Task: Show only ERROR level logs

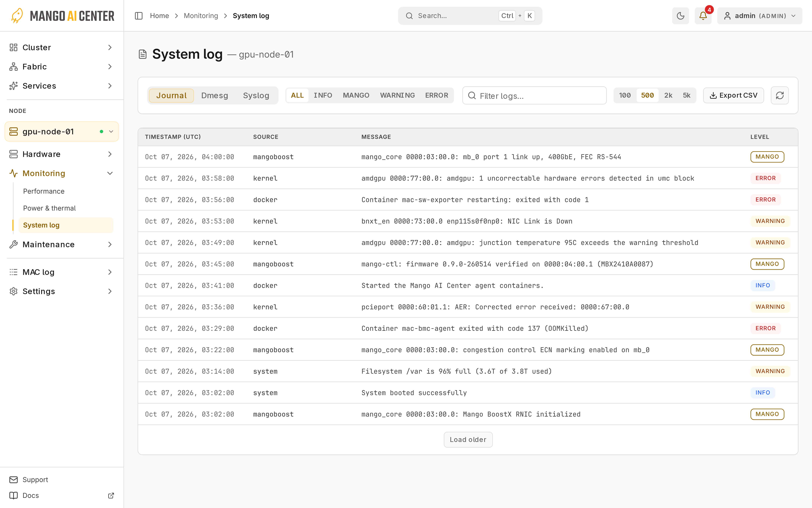Action: [x=436, y=95]
